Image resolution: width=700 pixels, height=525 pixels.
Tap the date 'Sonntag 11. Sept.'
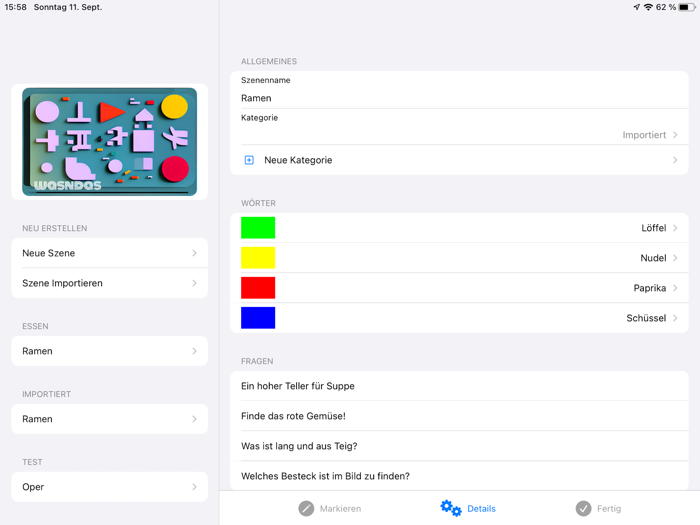point(68,7)
